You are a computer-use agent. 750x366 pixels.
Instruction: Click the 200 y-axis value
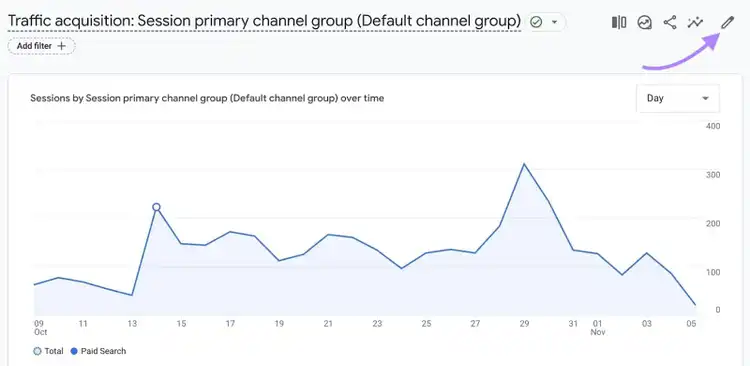tap(713, 223)
